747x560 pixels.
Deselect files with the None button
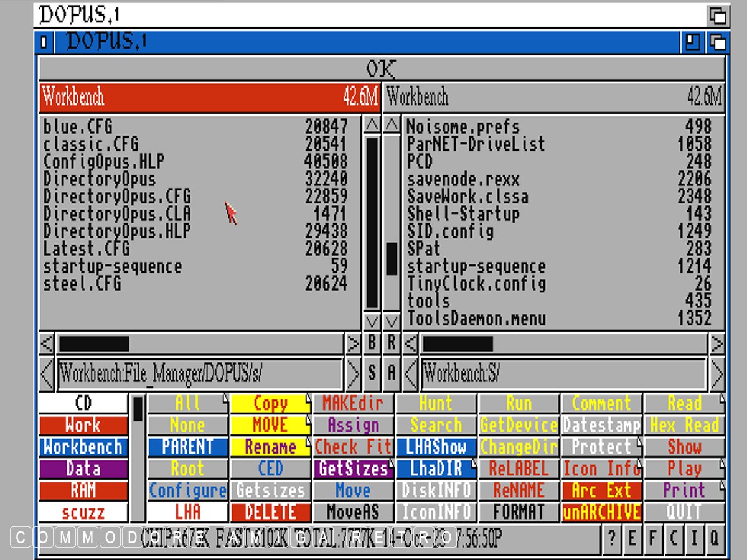click(187, 426)
